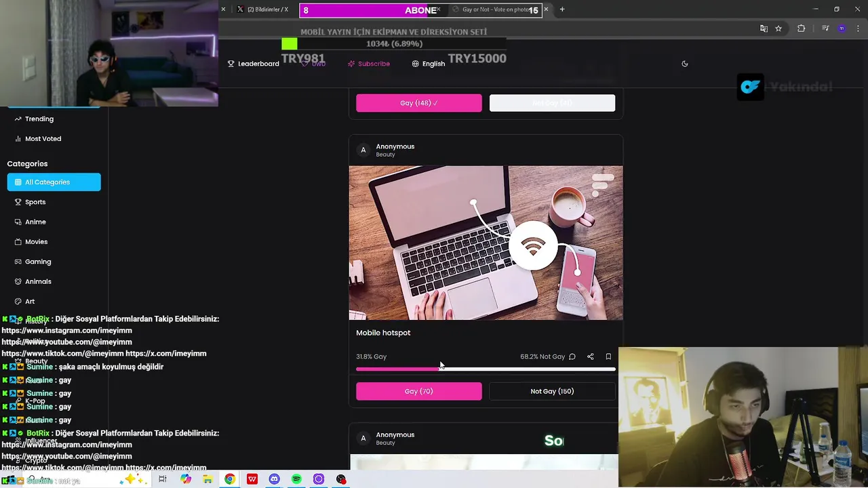Click the Most Voted bar-chart icon
The height and width of the screenshot is (488, 868).
18,138
